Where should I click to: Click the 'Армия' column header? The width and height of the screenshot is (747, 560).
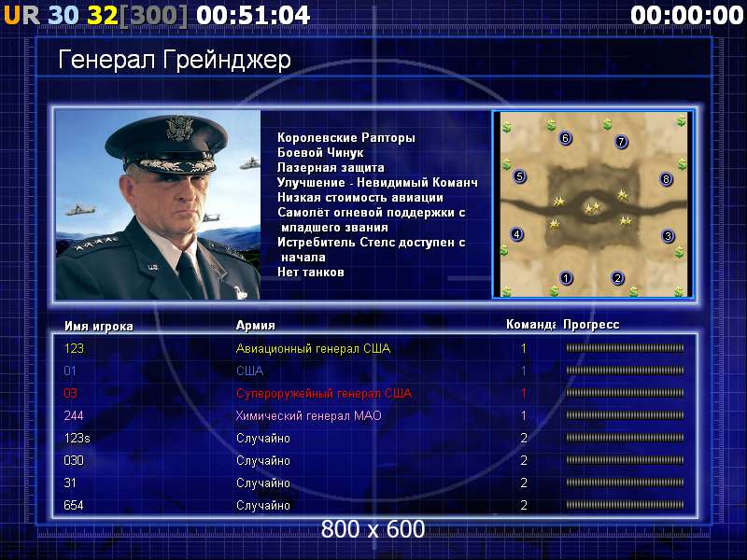pyautogui.click(x=255, y=326)
